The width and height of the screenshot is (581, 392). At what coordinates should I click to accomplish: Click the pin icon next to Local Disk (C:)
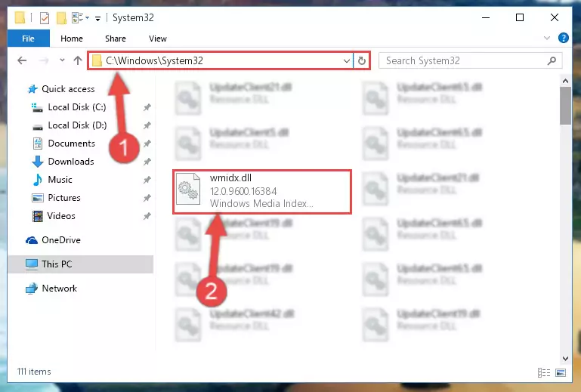pos(147,107)
